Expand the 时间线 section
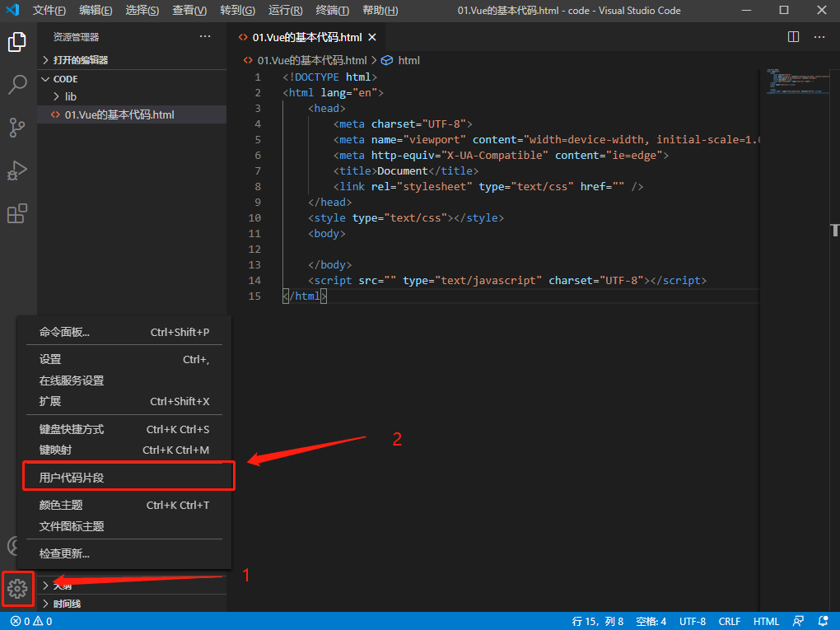840x630 pixels. coord(131,604)
